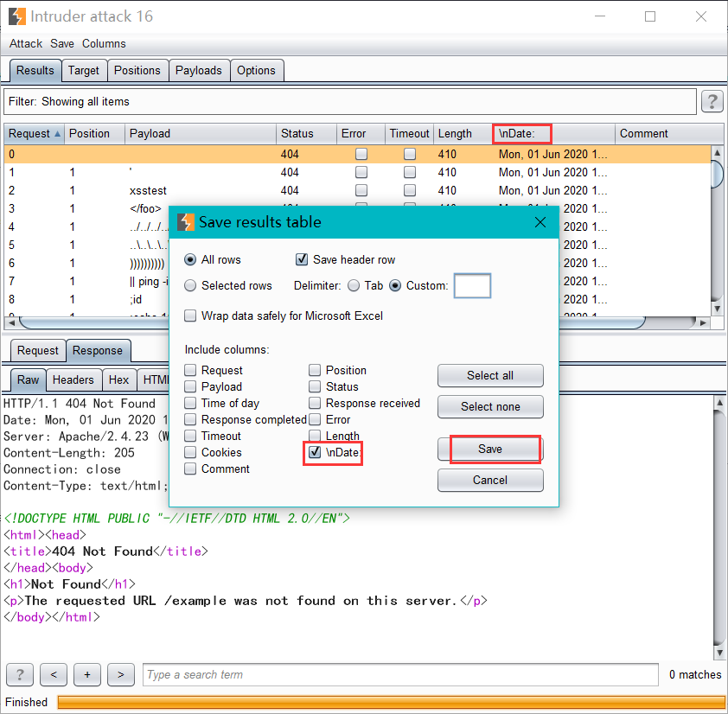
Task: Click results table scrollbar up arrow
Action: click(x=718, y=152)
